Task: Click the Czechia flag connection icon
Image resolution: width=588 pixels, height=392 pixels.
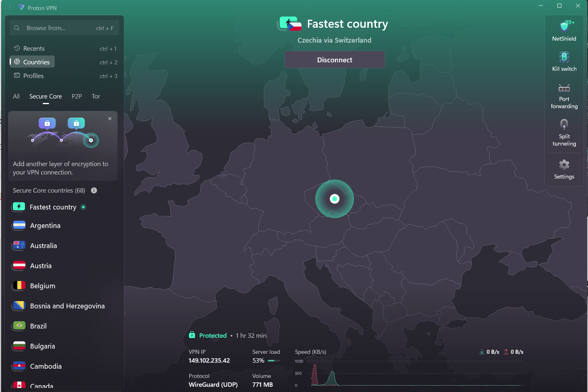Action: click(290, 24)
